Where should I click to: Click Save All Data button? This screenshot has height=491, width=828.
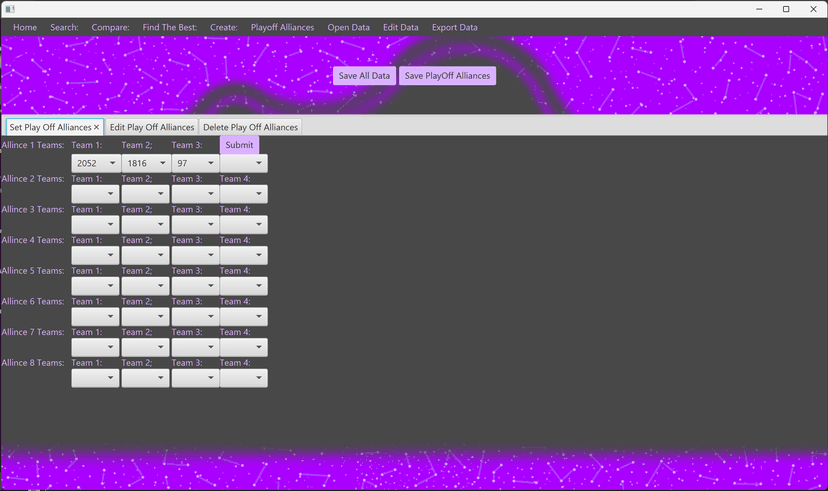(364, 75)
